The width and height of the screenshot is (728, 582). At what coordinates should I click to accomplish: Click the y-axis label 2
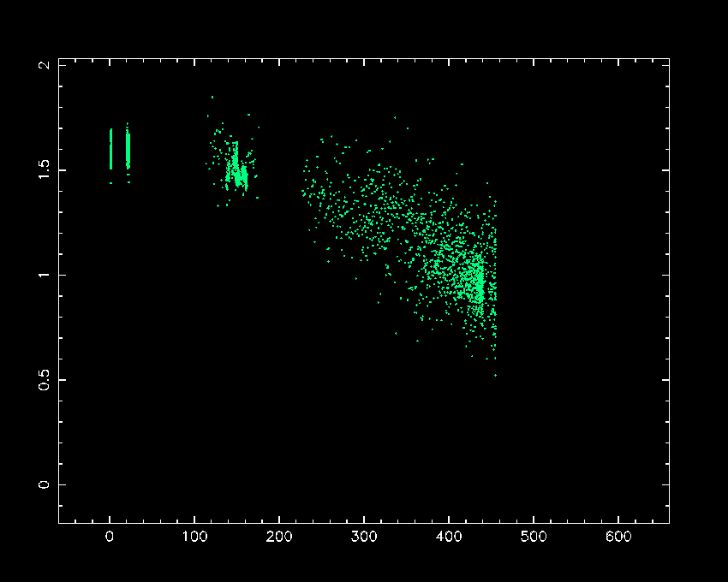coord(44,64)
